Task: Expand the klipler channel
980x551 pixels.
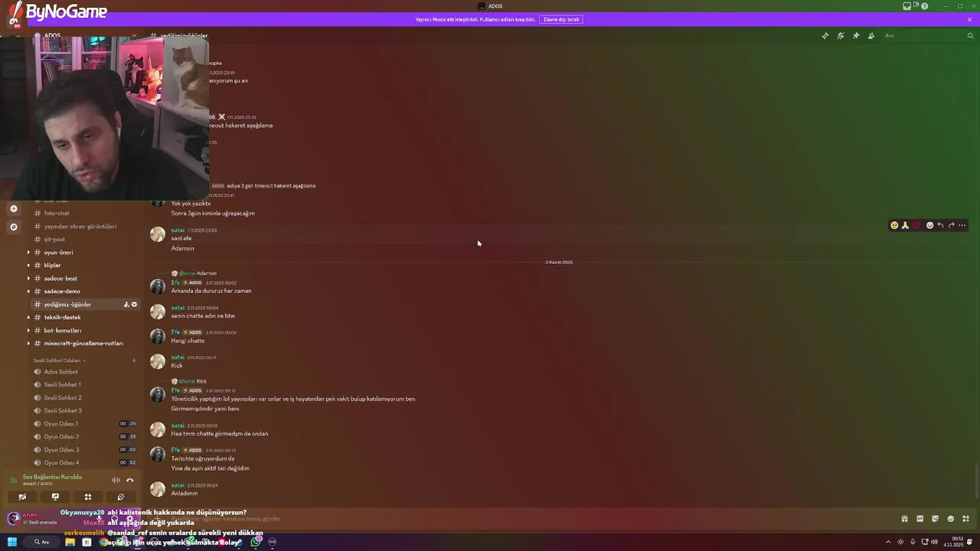Action: [x=28, y=266]
